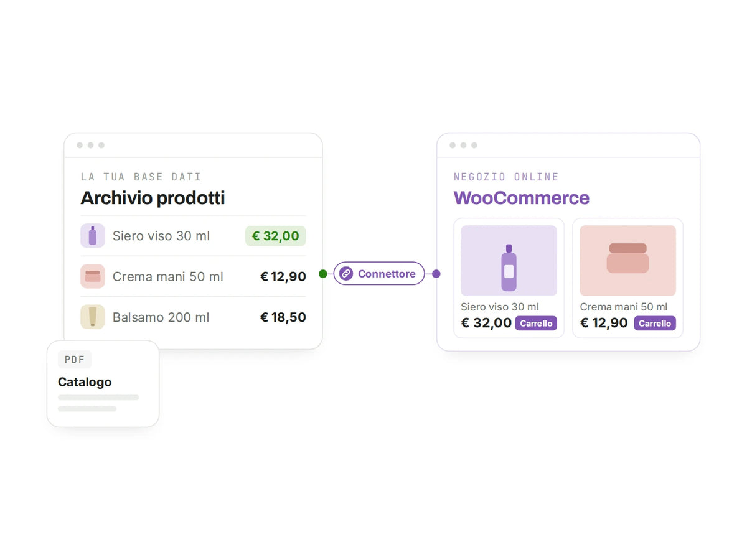The height and width of the screenshot is (560, 747).
Task: Click the PDF tag on Catalogo card
Action: 75,360
